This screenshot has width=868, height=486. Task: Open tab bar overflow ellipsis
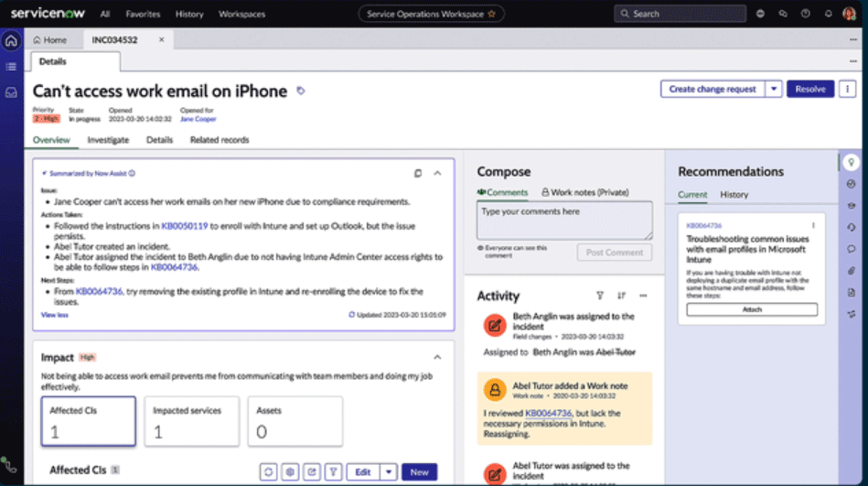coord(853,40)
